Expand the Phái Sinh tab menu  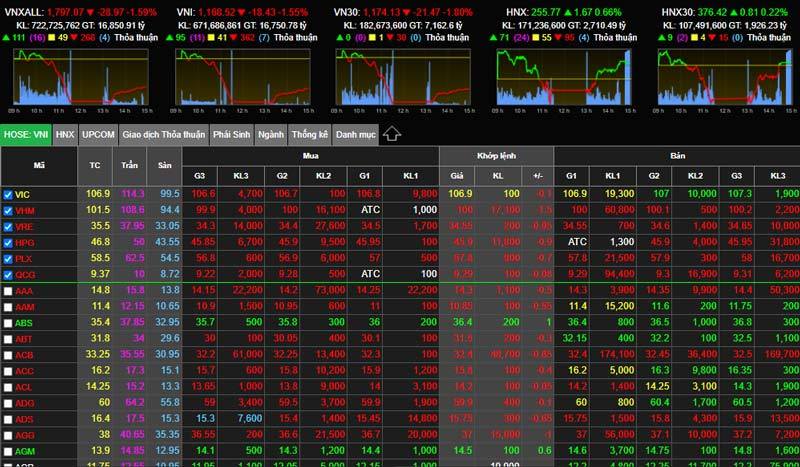[231, 134]
